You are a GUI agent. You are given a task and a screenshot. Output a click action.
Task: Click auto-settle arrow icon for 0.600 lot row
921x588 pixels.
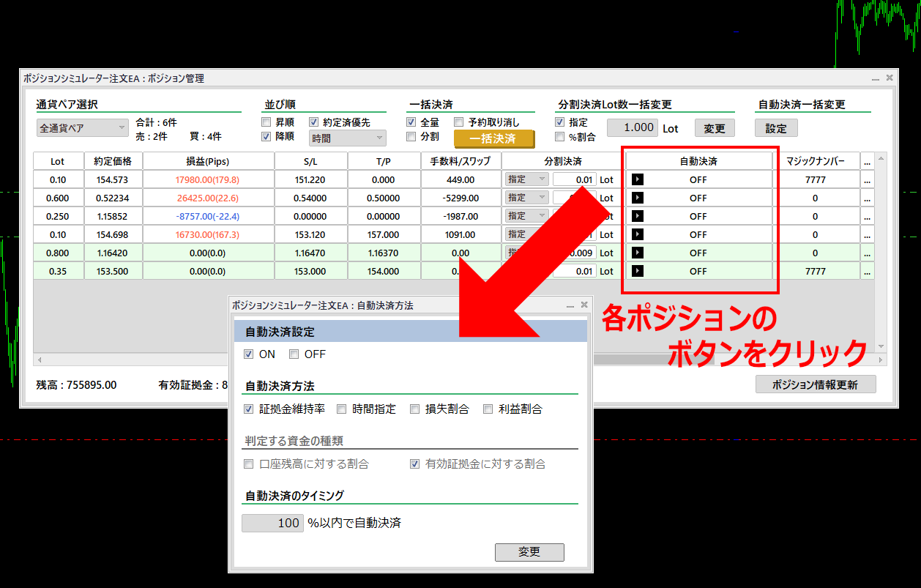point(637,198)
